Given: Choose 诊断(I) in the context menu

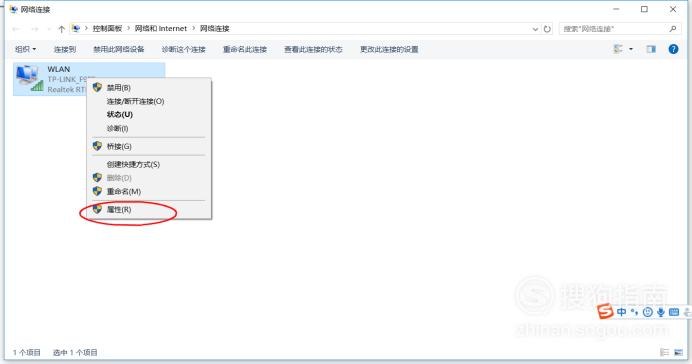Looking at the screenshot, I should (149, 128).
